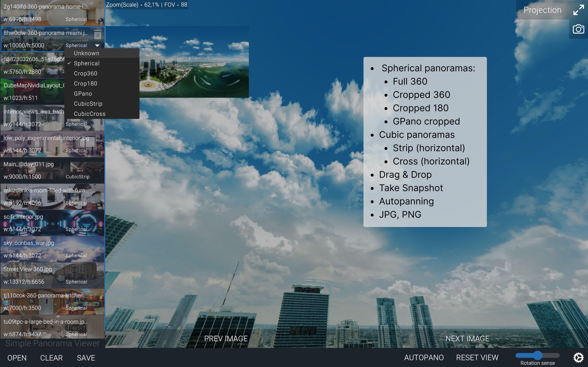
Task: Click the CLEAR button
Action: (51, 358)
